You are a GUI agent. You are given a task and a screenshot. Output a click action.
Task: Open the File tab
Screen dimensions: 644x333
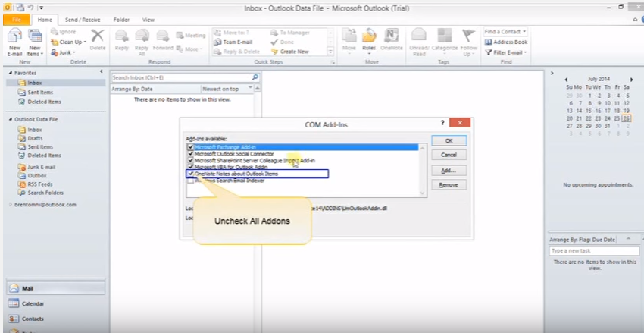(17, 19)
